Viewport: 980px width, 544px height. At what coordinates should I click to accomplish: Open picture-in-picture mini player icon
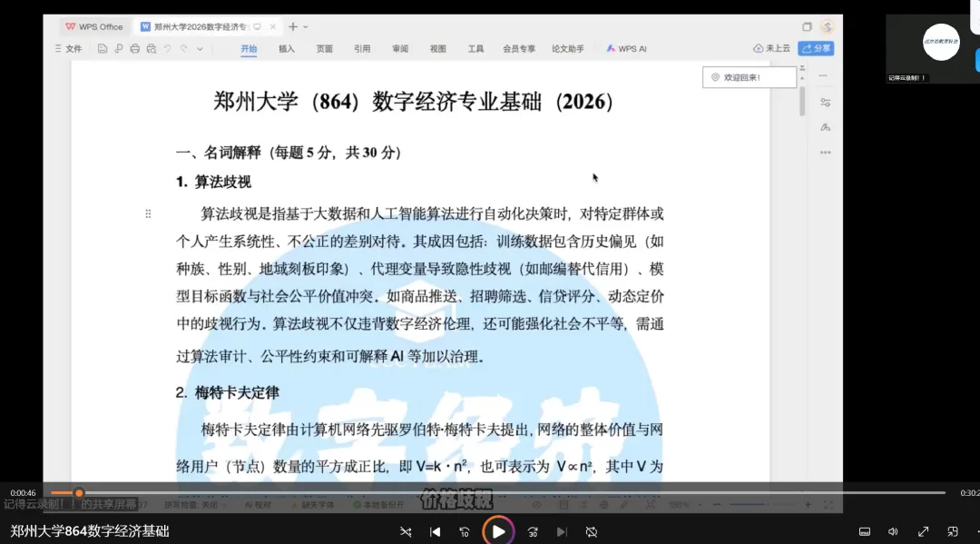coord(953,531)
